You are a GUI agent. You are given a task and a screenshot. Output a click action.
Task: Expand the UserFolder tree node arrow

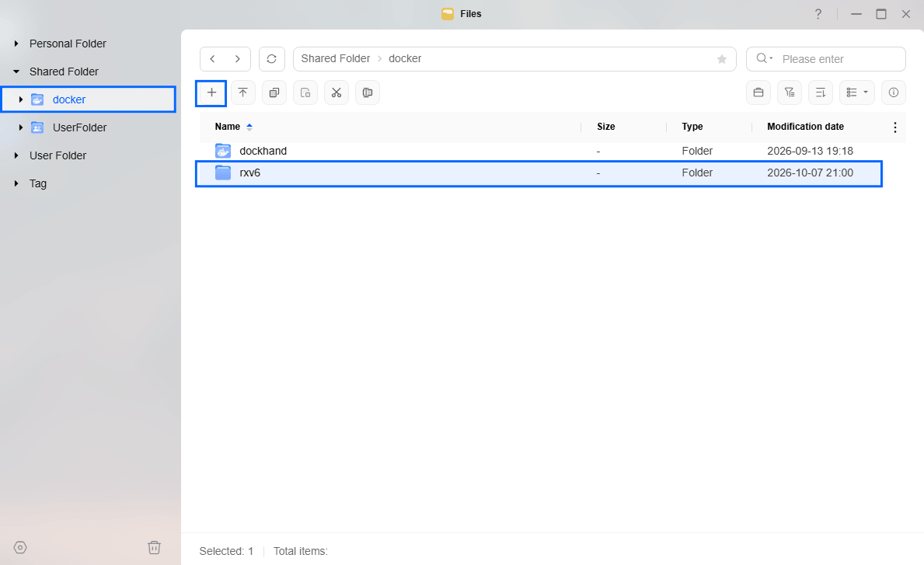21,127
